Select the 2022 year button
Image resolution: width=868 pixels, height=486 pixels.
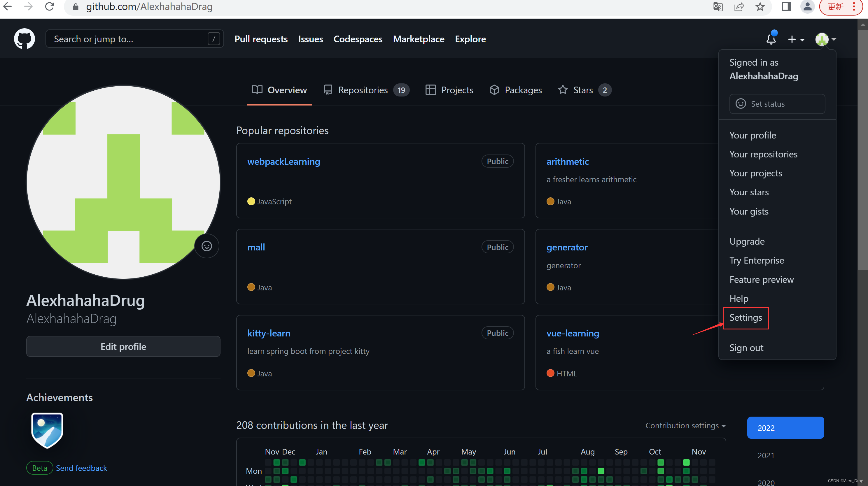pyautogui.click(x=785, y=428)
